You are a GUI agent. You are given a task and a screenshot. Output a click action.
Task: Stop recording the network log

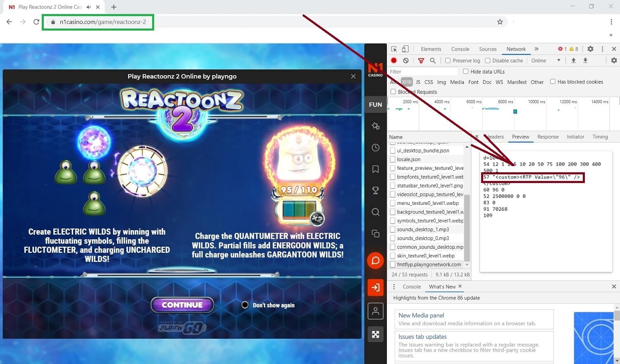pos(394,60)
